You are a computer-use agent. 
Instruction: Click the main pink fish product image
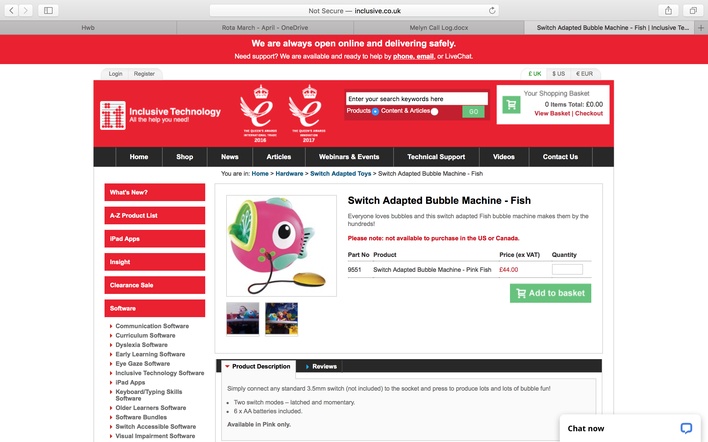pyautogui.click(x=281, y=246)
